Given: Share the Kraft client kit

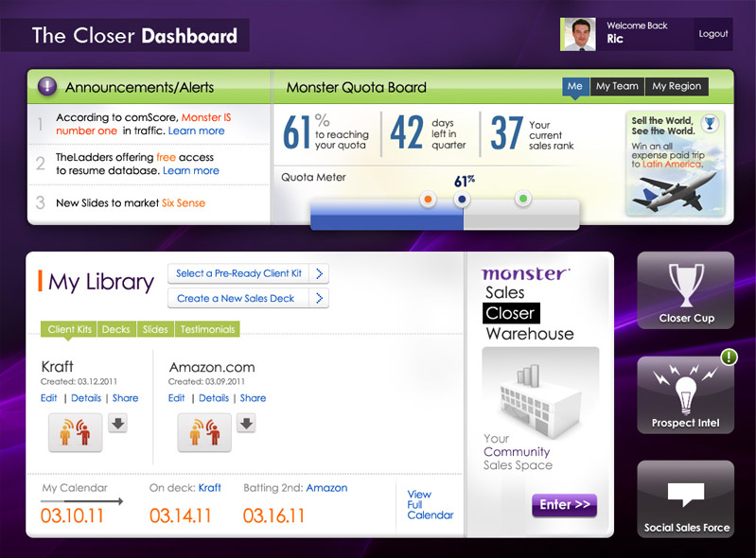Looking at the screenshot, I should (x=125, y=398).
